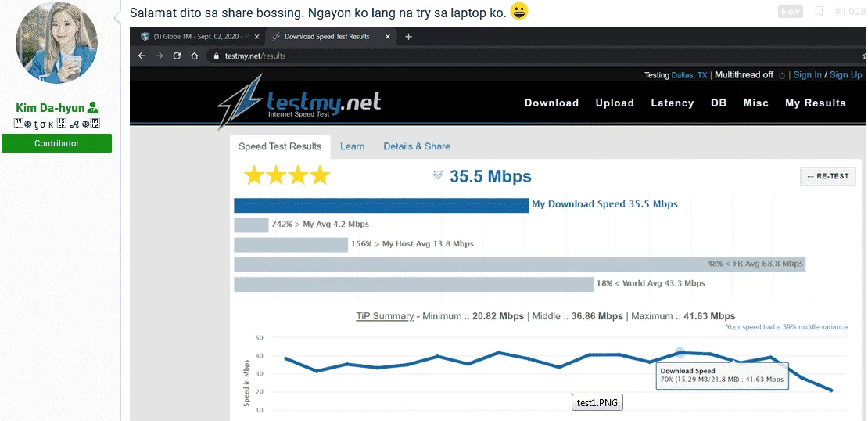Open the post number #1,028 link

[850, 12]
